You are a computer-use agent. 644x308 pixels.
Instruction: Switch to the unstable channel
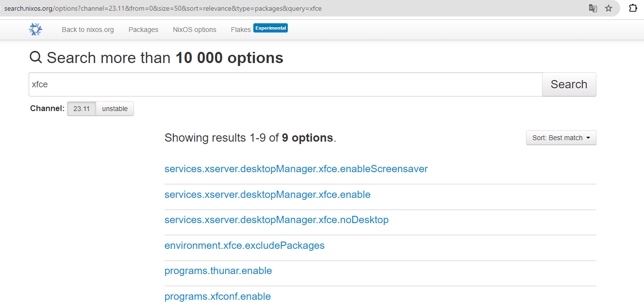click(115, 109)
